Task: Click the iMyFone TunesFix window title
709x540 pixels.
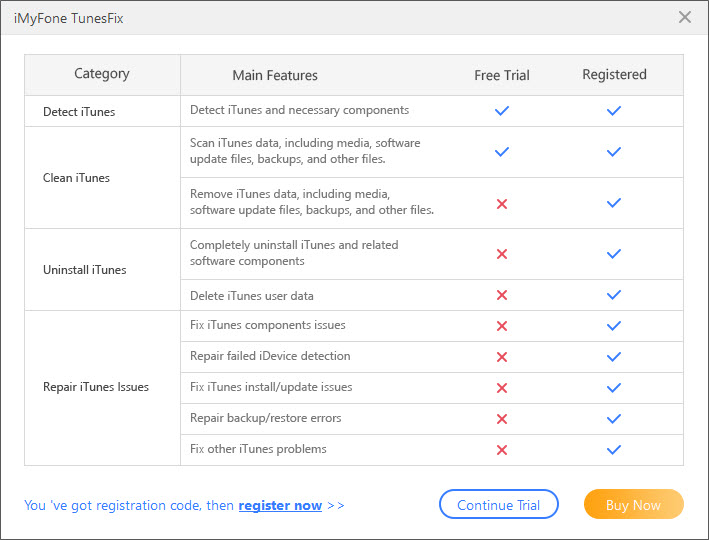Action: coord(68,19)
